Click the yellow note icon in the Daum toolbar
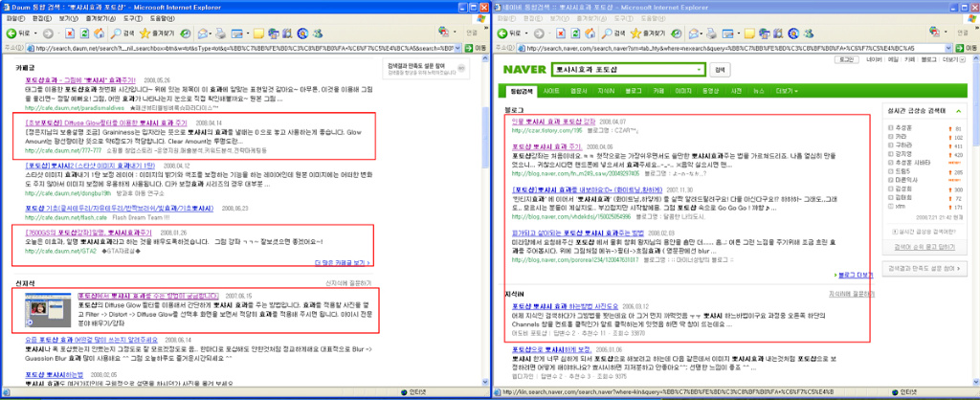The image size is (980, 400). point(258,33)
